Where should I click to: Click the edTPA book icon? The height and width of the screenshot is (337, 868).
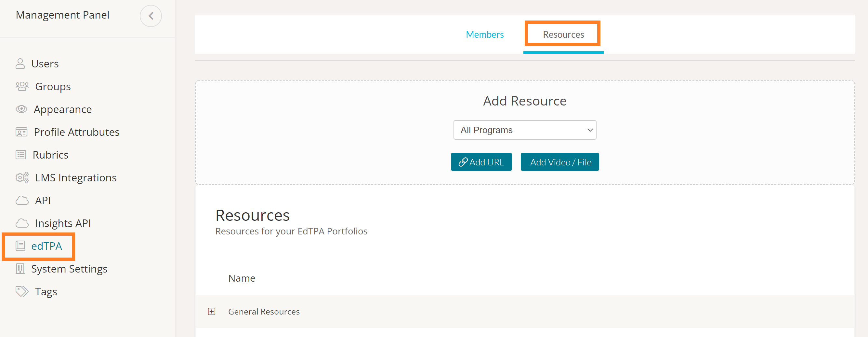[x=20, y=246]
